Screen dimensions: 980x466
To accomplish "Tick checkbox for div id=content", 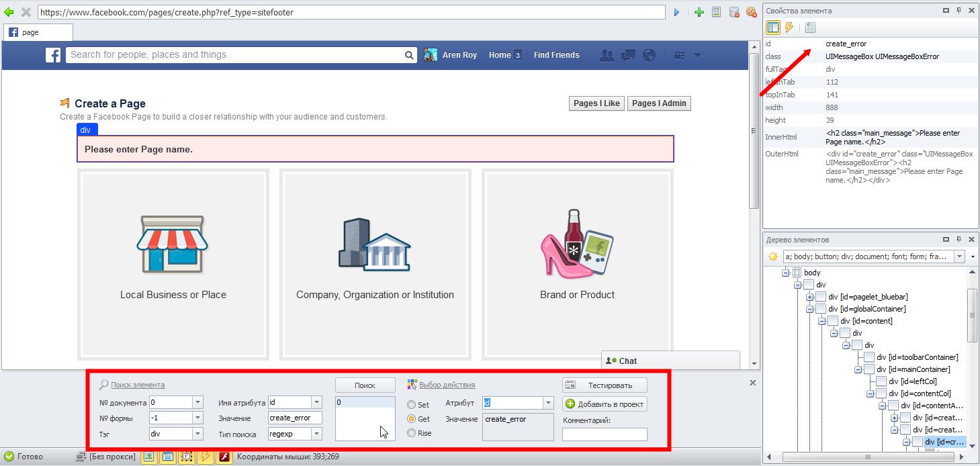I will click(833, 321).
